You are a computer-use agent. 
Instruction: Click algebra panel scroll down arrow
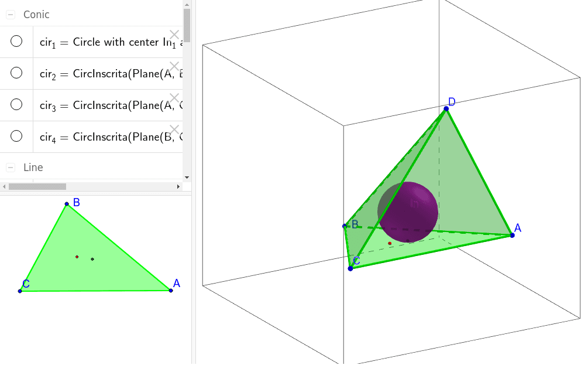tap(187, 178)
